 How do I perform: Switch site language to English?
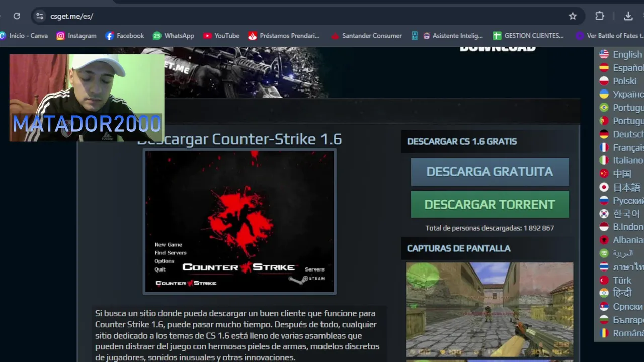621,54
